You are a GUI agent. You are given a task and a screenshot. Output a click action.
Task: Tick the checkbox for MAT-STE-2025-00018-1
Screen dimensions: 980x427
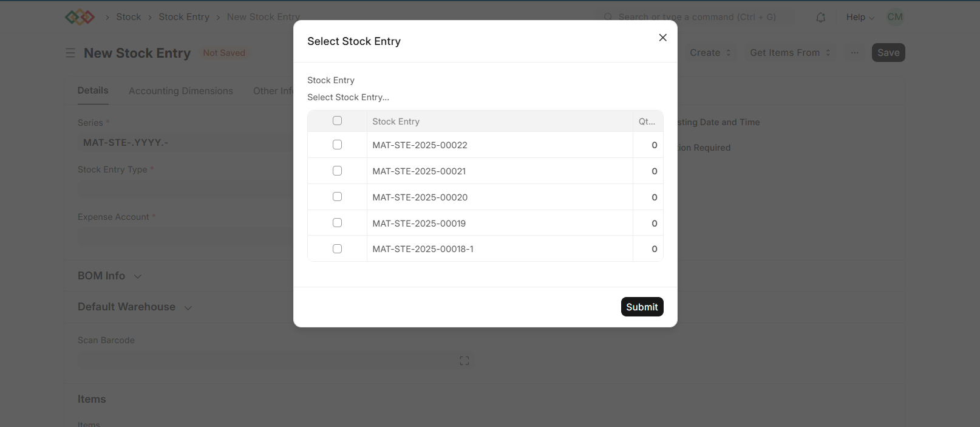pyautogui.click(x=337, y=249)
